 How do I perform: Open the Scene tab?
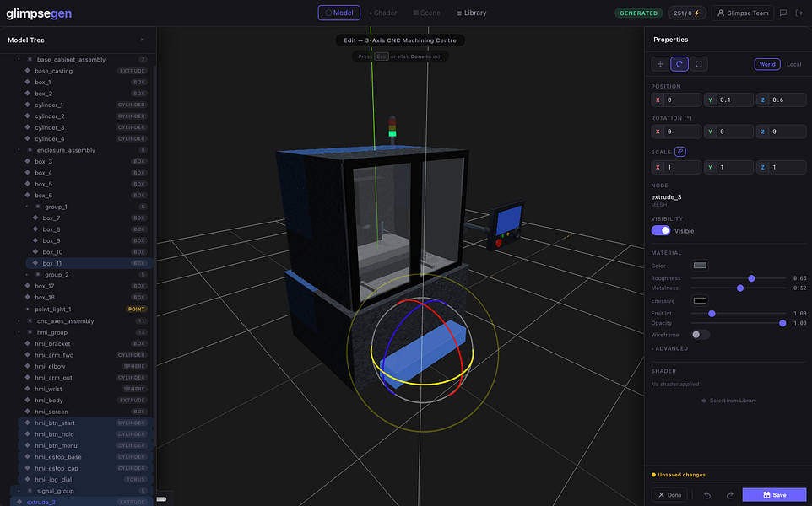(427, 13)
